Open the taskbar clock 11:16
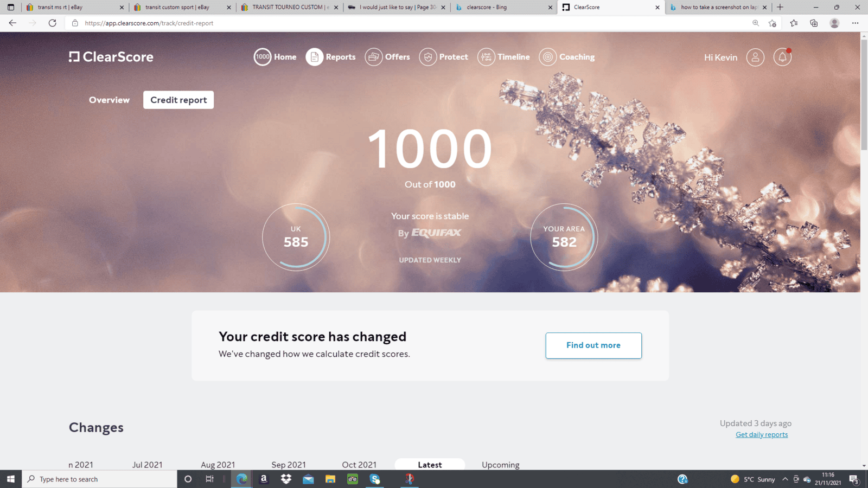868x488 pixels. pos(828,479)
